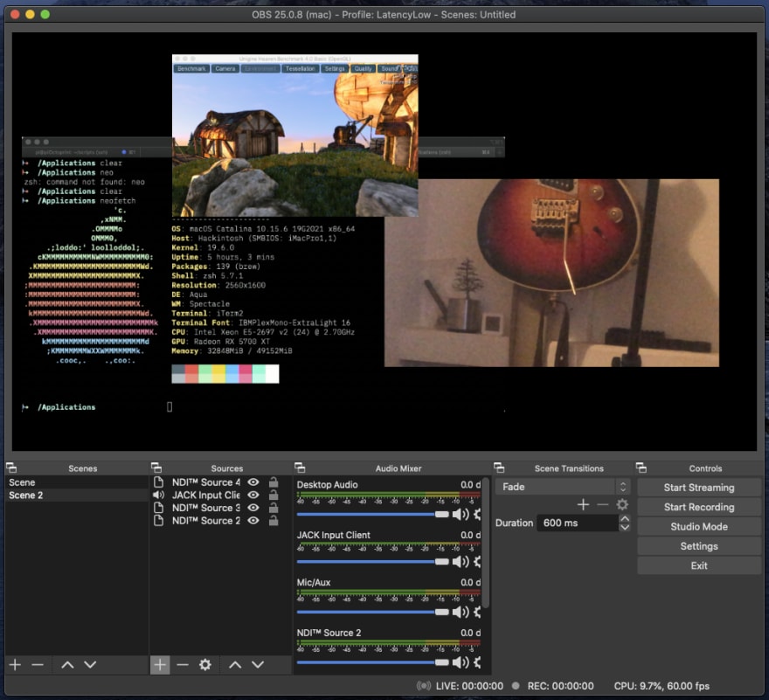Toggle lock on NDI Source 2 source
The height and width of the screenshot is (700, 769).
(x=274, y=521)
